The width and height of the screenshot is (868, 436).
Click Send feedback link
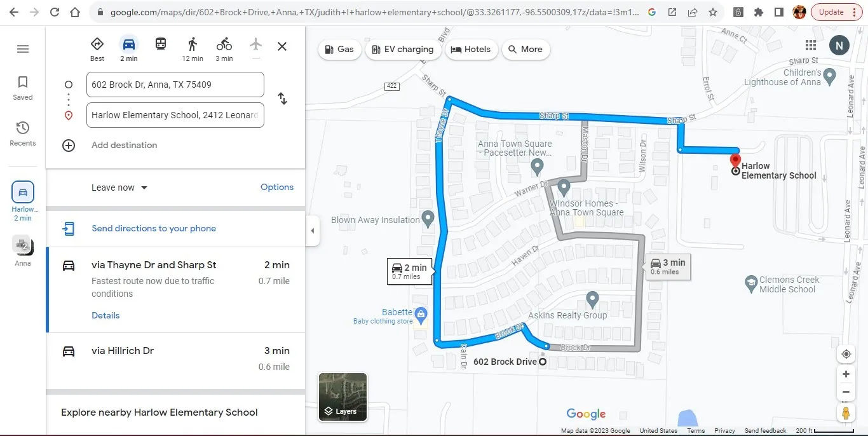(765, 430)
